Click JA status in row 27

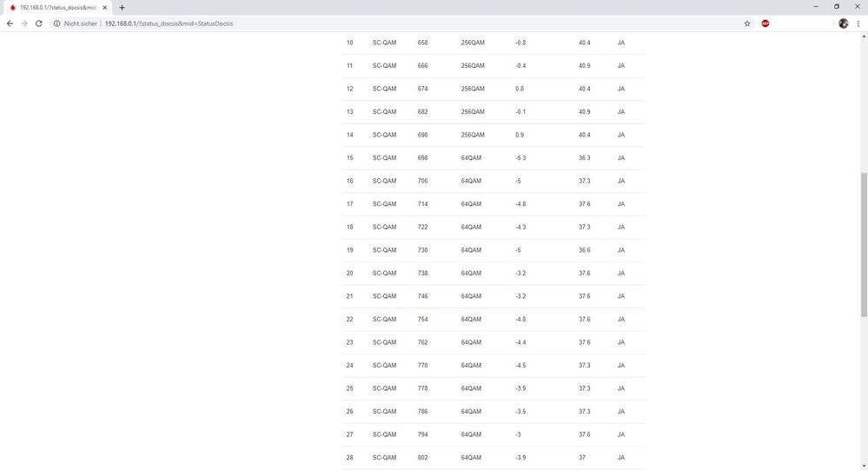click(621, 434)
